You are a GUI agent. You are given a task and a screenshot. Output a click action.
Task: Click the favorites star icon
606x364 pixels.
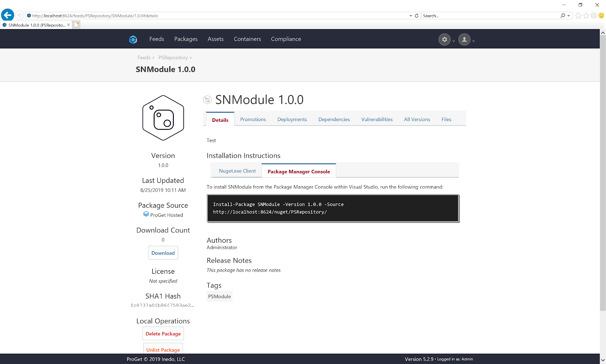coord(586,16)
